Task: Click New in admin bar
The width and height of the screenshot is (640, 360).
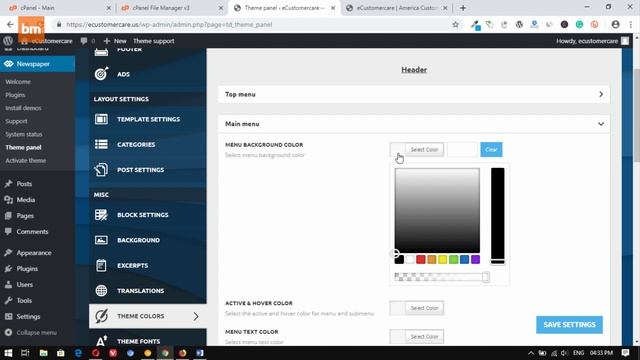Action: pyautogui.click(x=115, y=41)
